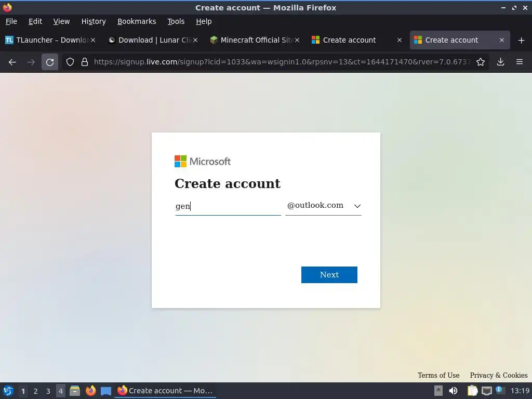Maximize the Firefox window

tap(514, 7)
